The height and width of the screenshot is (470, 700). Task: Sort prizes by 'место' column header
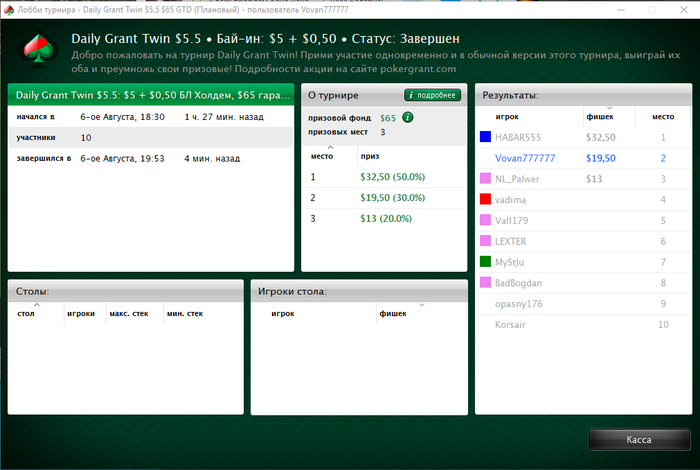(329, 156)
